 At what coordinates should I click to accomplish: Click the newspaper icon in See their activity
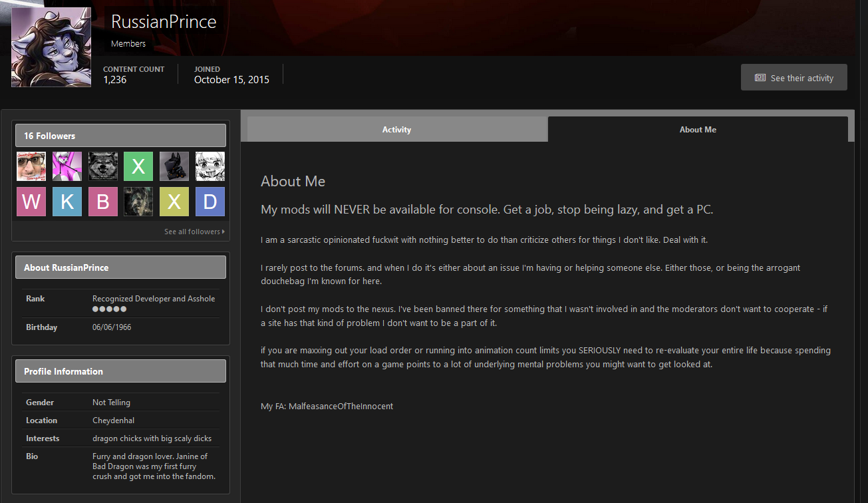tap(760, 78)
